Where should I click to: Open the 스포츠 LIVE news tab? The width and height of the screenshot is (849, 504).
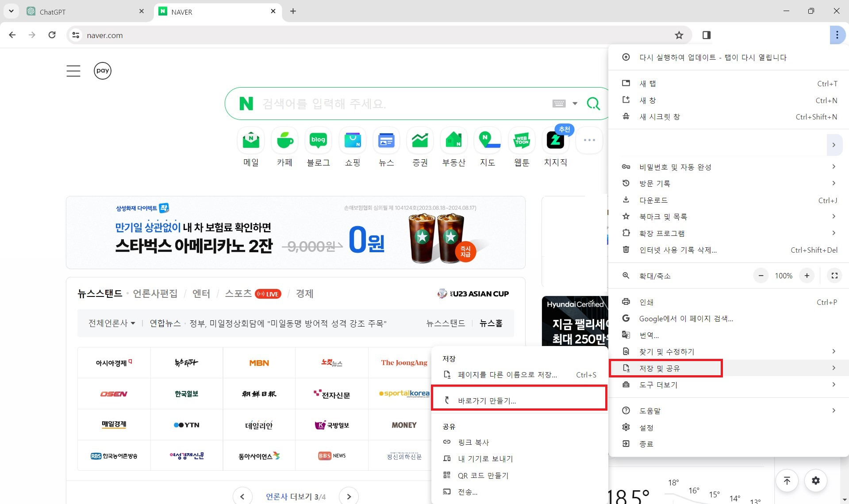tap(253, 293)
